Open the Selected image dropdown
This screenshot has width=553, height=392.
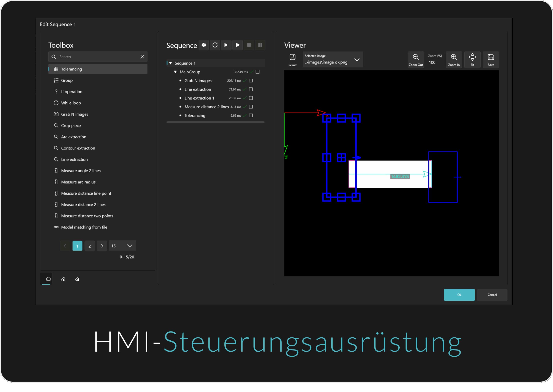[357, 59]
